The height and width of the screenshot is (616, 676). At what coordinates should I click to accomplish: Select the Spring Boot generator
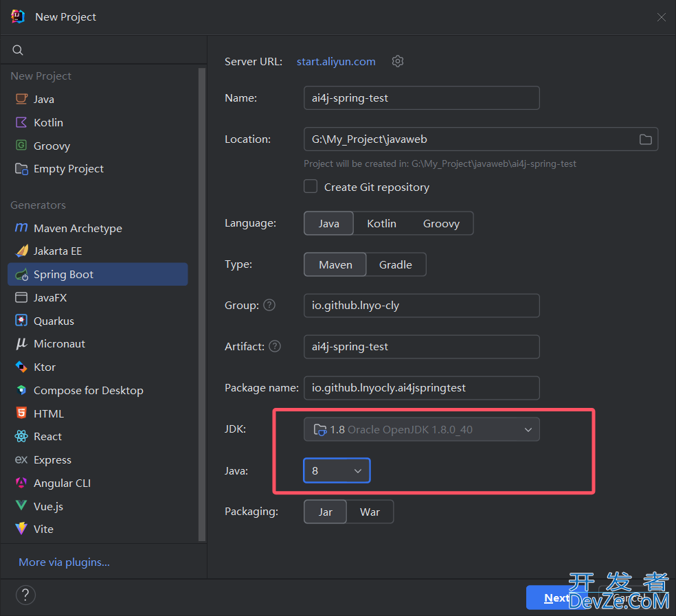pos(98,274)
